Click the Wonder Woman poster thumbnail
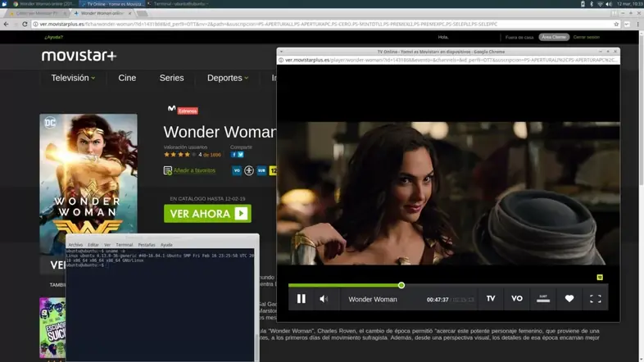This screenshot has width=644, height=362. (88, 184)
